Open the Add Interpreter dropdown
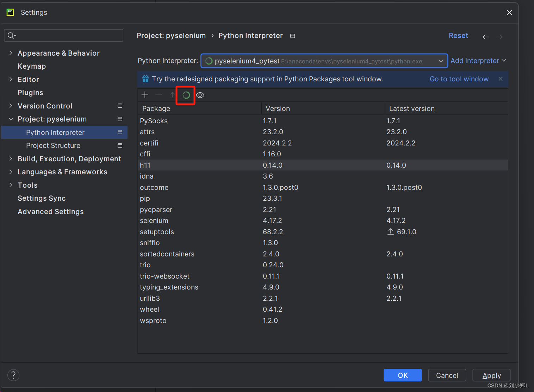 click(478, 61)
